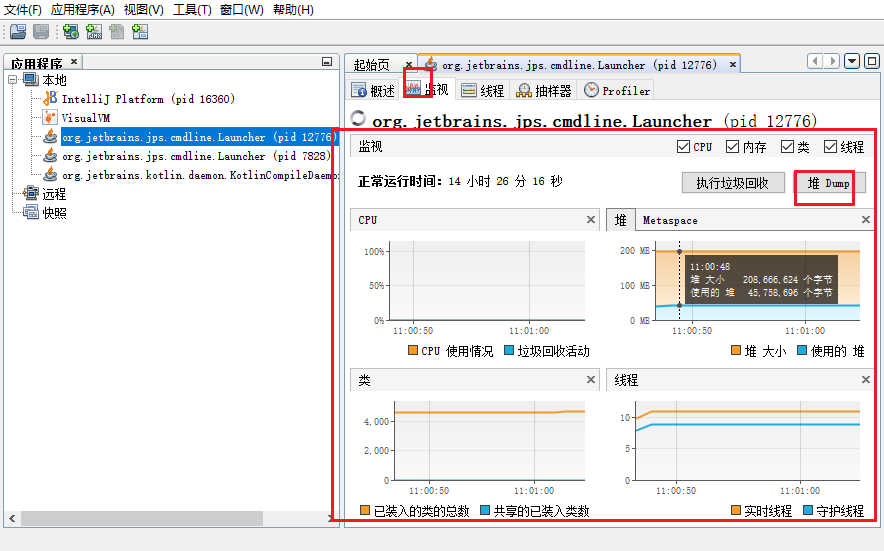Switch to the Threads (线程) tab

(483, 90)
